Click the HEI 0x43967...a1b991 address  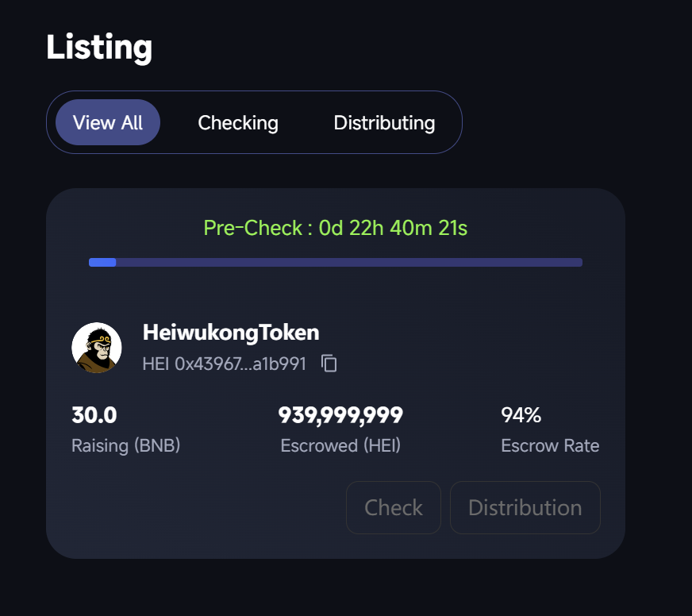tap(225, 364)
